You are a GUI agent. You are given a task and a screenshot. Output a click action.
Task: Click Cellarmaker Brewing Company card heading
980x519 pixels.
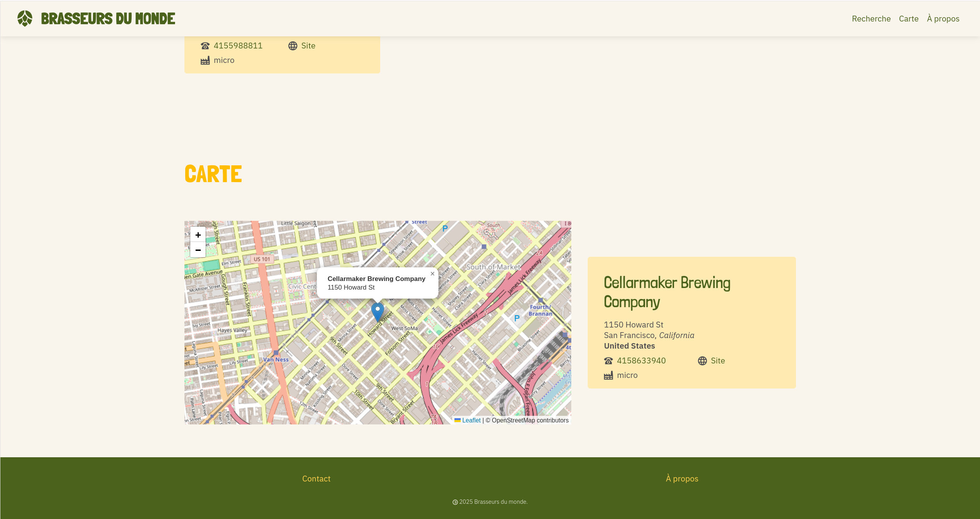(x=667, y=292)
